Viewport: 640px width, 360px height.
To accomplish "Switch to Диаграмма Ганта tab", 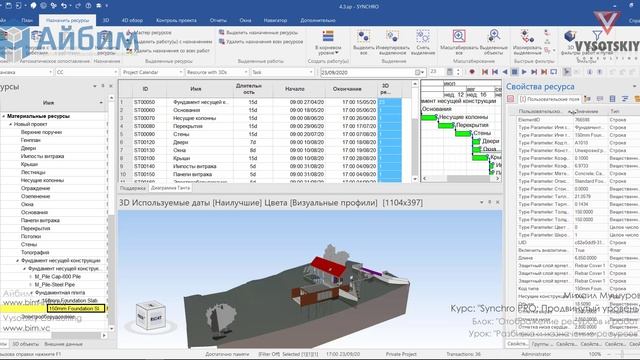I will (x=170, y=188).
